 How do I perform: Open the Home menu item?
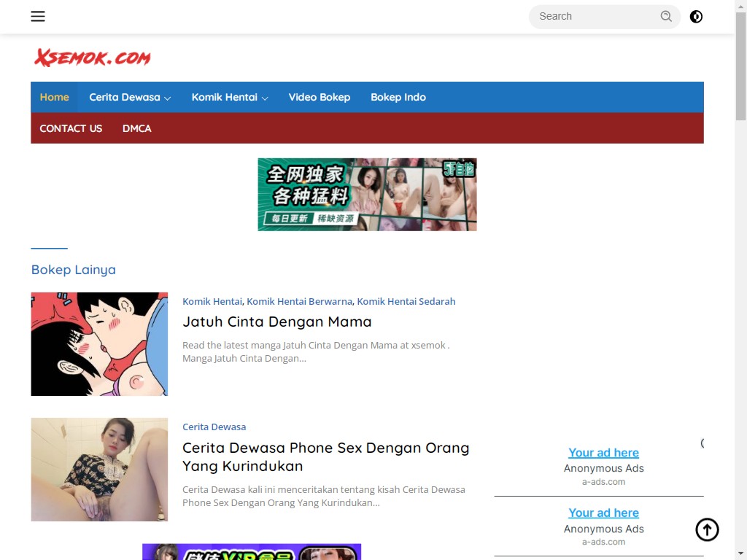pos(54,97)
